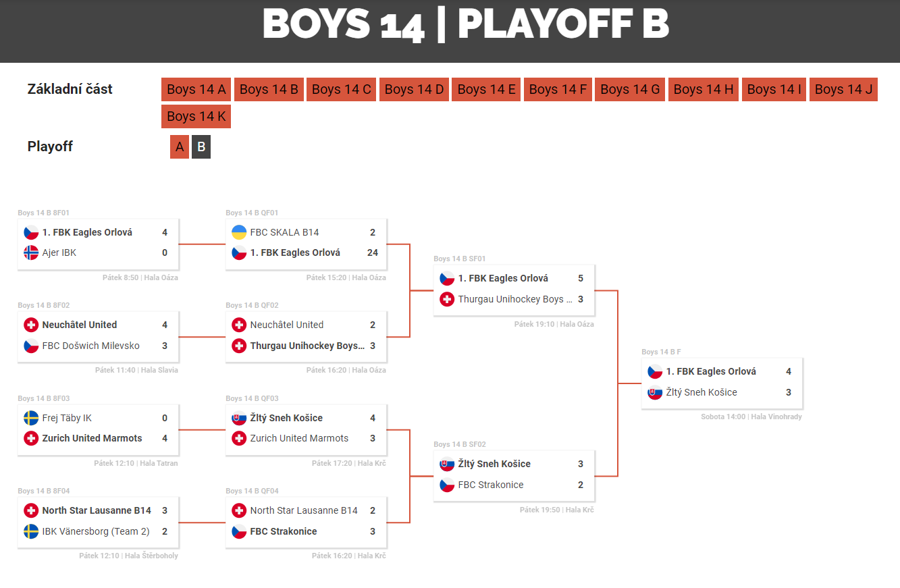The width and height of the screenshot is (900, 588).
Task: Click the Swedish flag beside IBK Vänersborg (Team 2)
Action: coord(31,531)
